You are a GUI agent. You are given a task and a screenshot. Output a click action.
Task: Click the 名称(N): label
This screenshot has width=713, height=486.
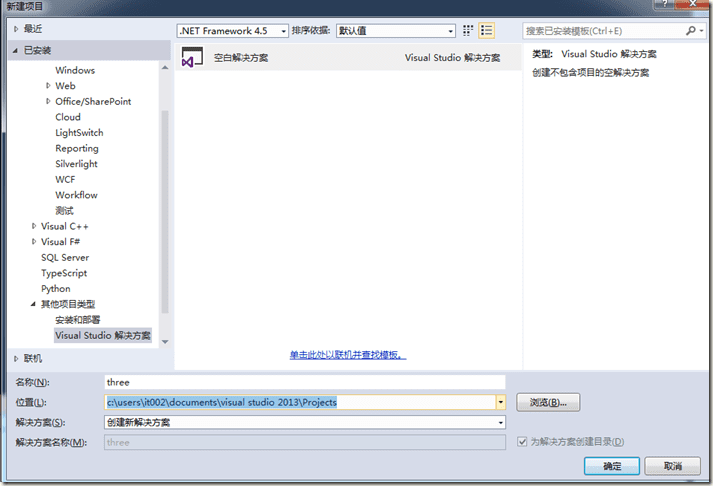click(x=32, y=382)
